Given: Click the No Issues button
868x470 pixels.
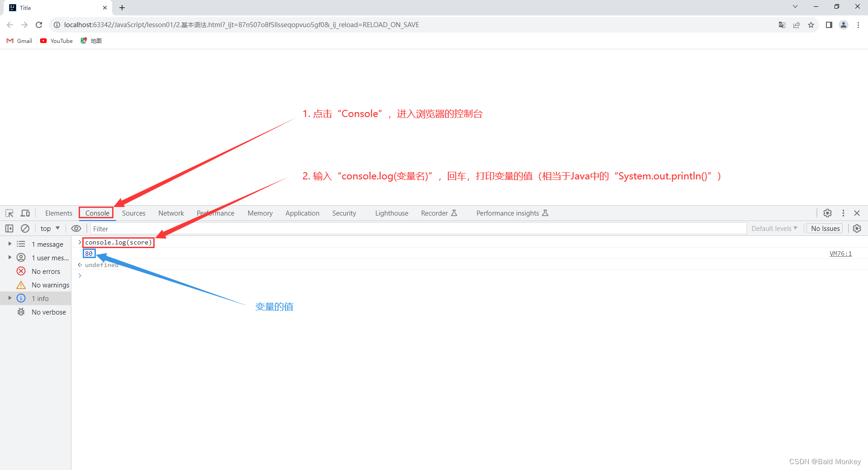Looking at the screenshot, I should [x=825, y=229].
